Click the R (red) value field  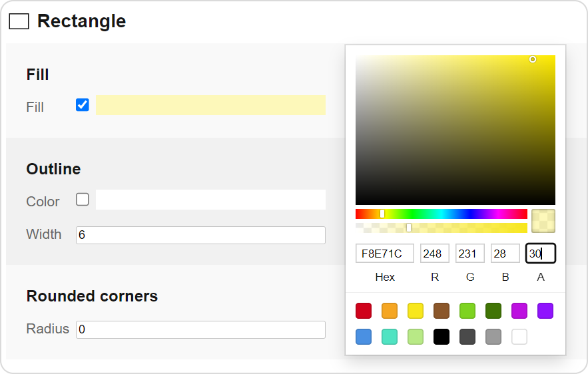tap(434, 254)
